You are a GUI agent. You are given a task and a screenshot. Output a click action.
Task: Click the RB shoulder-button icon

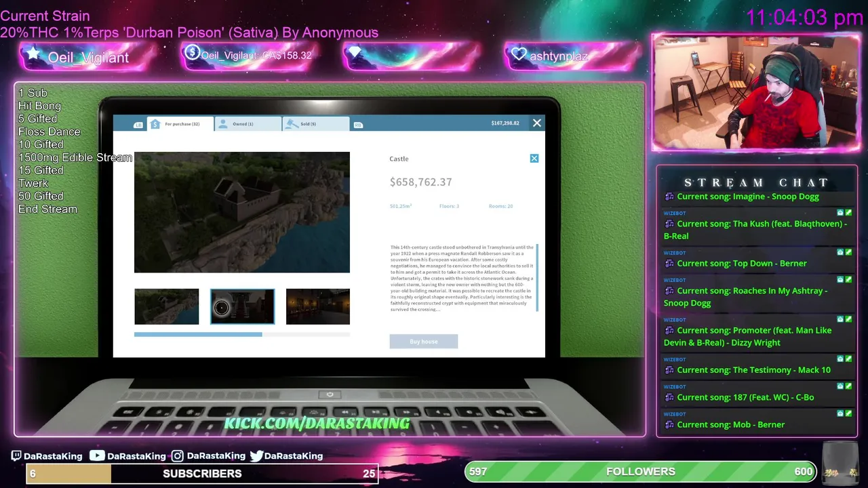click(x=358, y=125)
